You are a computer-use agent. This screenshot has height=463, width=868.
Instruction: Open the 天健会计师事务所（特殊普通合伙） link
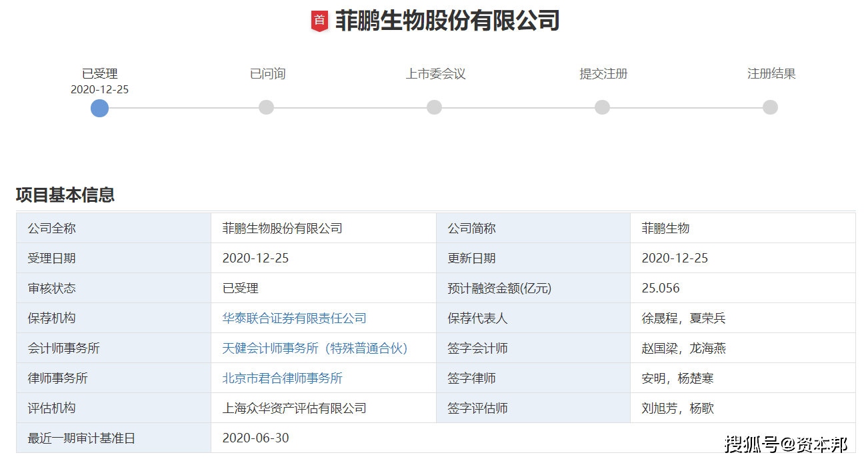click(315, 348)
